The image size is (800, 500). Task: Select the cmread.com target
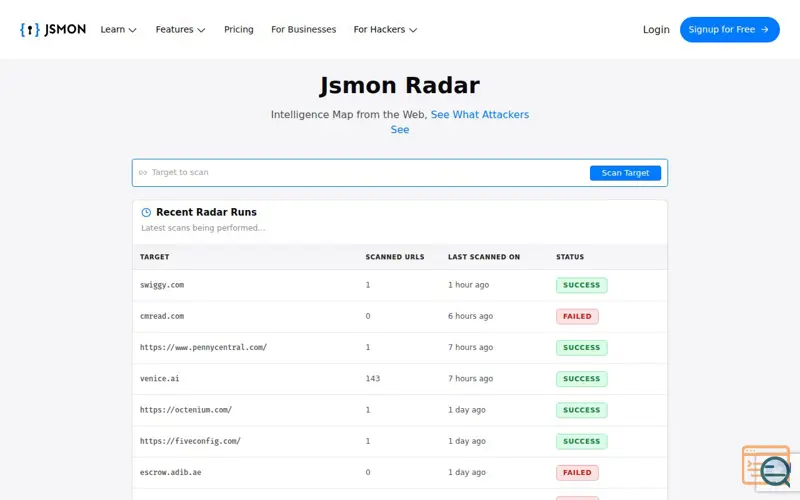pyautogui.click(x=162, y=316)
